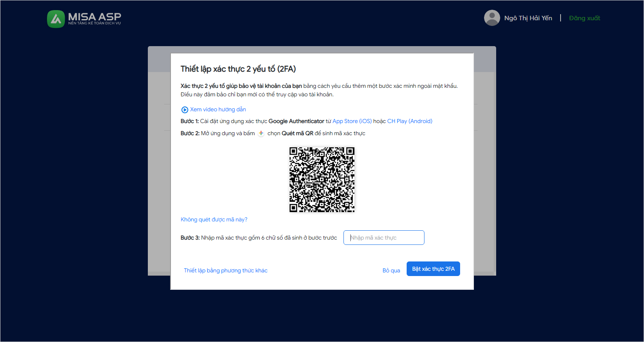Click the 'Bỏ qua' button
This screenshot has width=644, height=342.
pyautogui.click(x=391, y=270)
